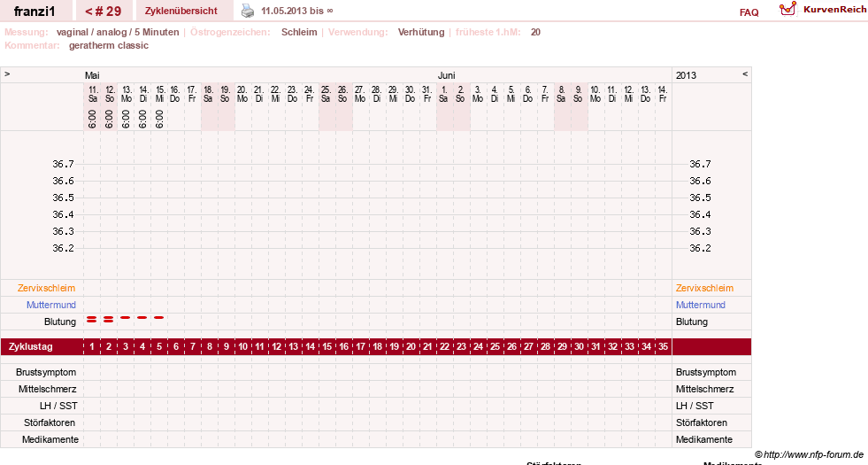Click the date column '11. Sa'
This screenshot has width=868, height=465.
(92, 94)
